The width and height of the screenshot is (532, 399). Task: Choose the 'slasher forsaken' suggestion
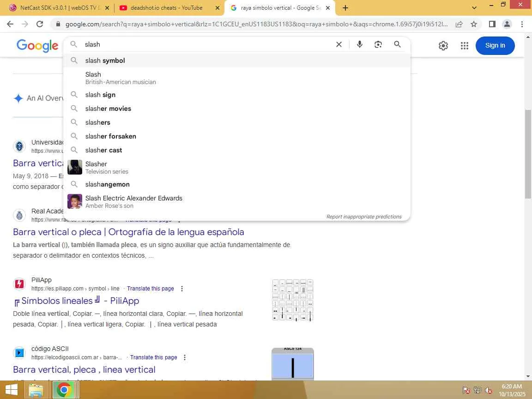point(237,136)
